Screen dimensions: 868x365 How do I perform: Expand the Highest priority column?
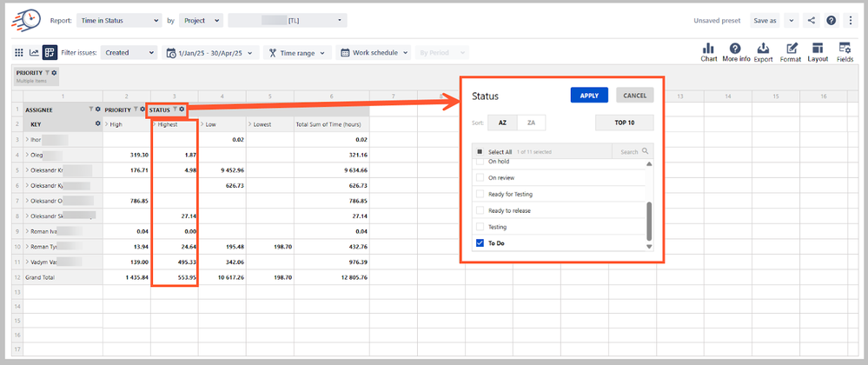point(155,124)
